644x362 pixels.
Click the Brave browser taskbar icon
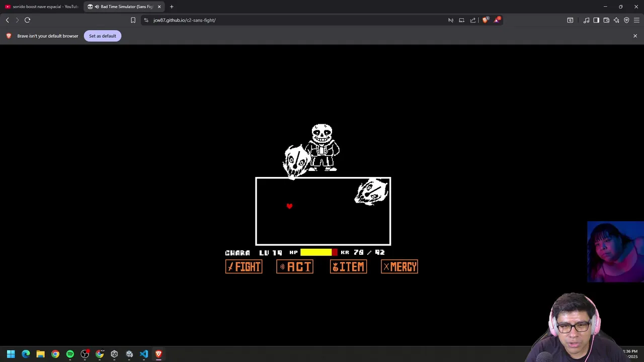click(158, 354)
